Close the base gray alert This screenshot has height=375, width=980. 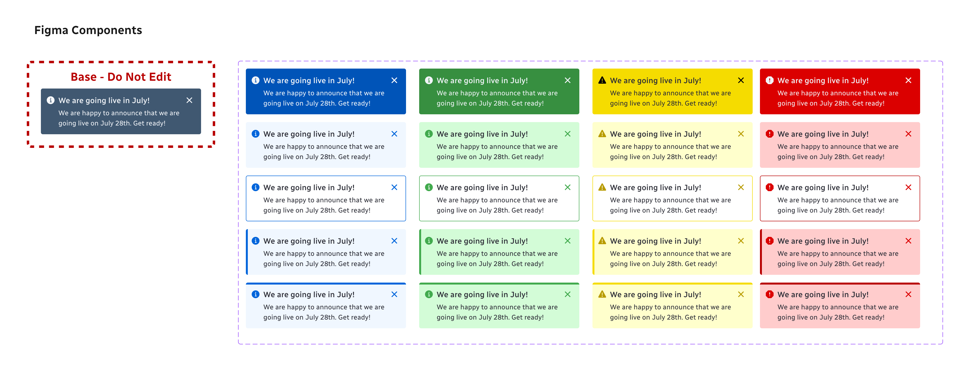(x=189, y=100)
